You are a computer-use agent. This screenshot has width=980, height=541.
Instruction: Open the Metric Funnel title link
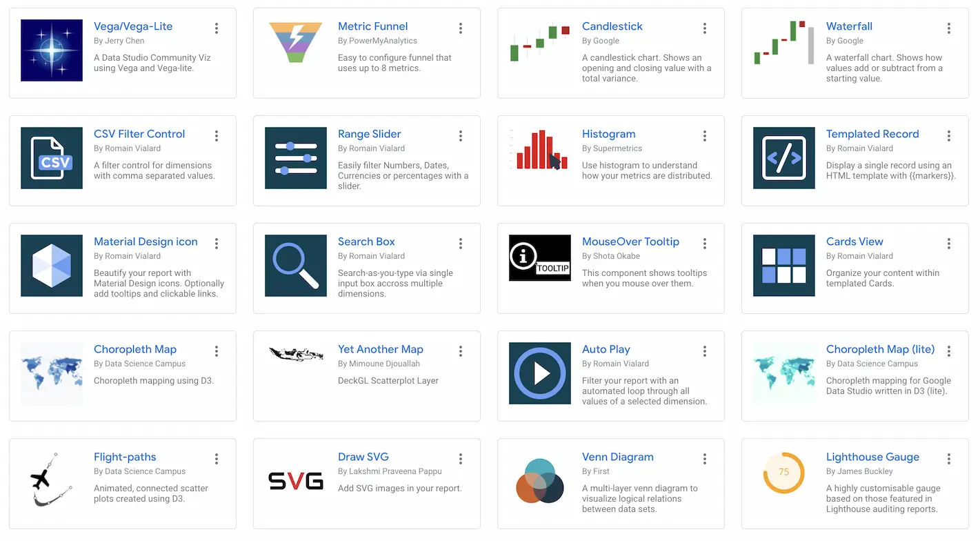pos(372,26)
